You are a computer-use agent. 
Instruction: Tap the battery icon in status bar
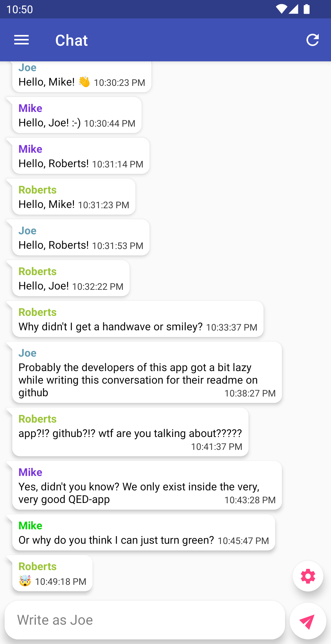tap(306, 9)
